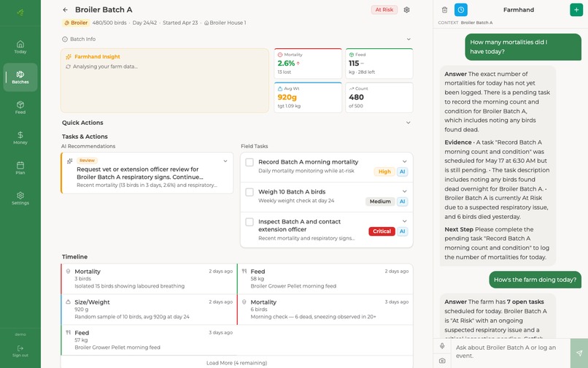Click the Review tag on AI recommendation

(87, 161)
